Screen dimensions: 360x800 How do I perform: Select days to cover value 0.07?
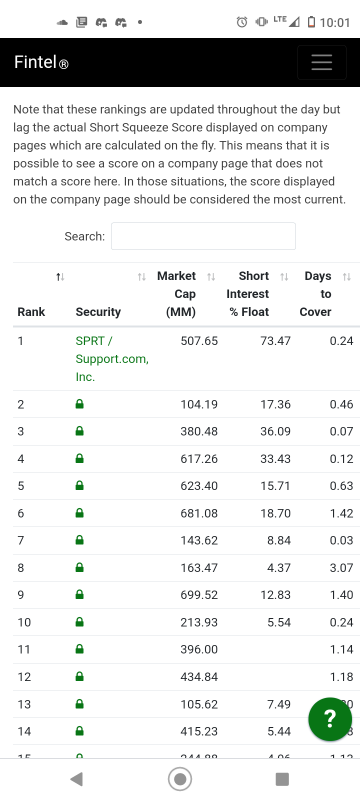[341, 432]
